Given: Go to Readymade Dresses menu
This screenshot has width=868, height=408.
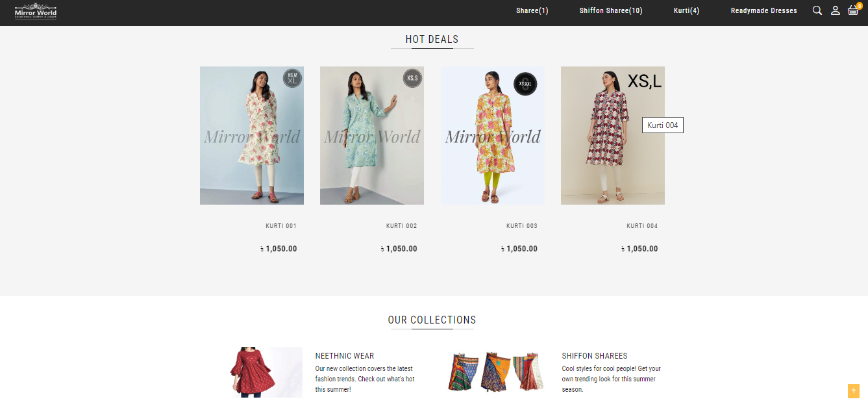Looking at the screenshot, I should pyautogui.click(x=763, y=11).
